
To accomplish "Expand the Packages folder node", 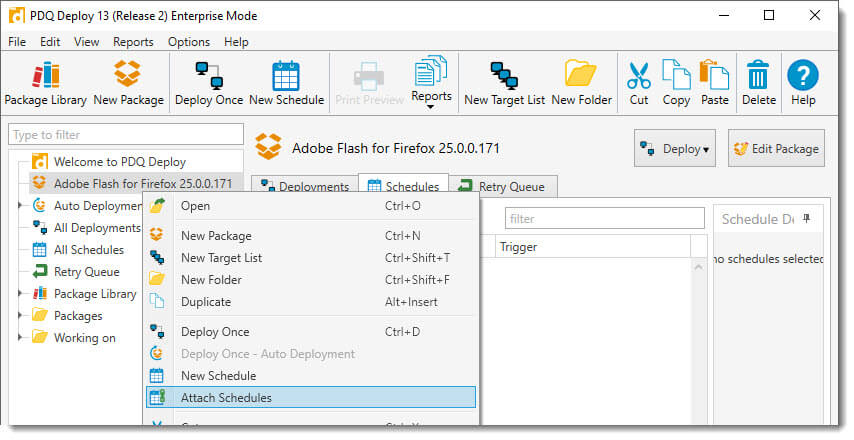I will tap(21, 315).
